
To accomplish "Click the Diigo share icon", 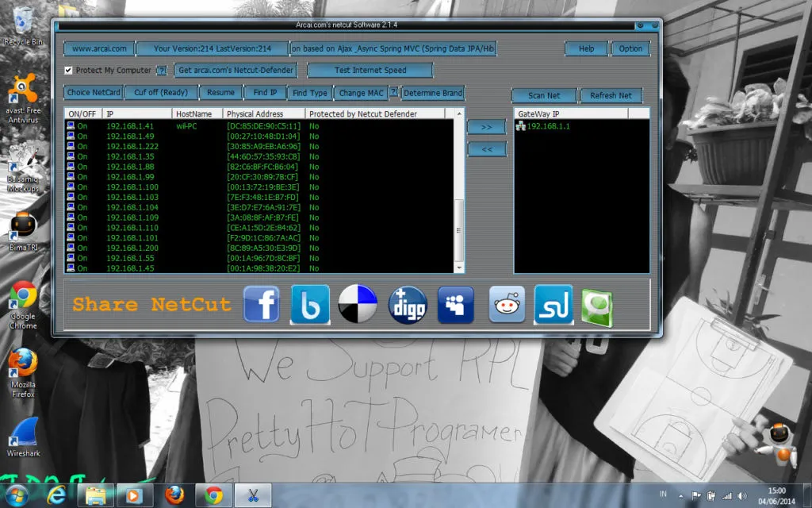I will 408,305.
